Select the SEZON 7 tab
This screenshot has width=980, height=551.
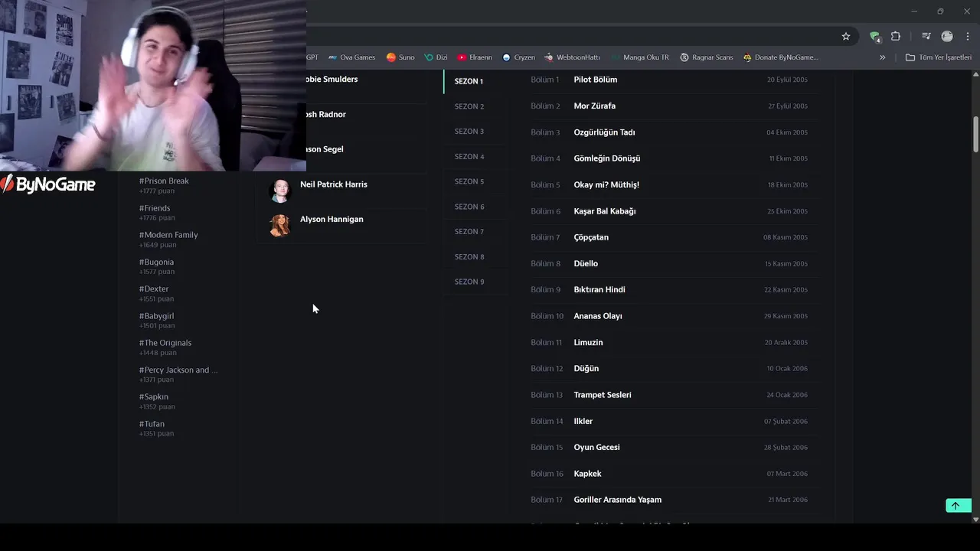point(469,231)
